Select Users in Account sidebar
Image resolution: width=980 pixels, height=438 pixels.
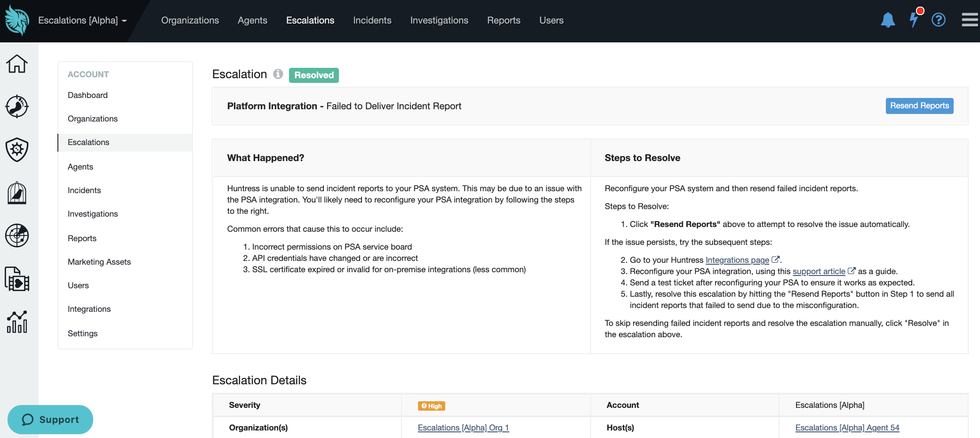(x=125, y=285)
